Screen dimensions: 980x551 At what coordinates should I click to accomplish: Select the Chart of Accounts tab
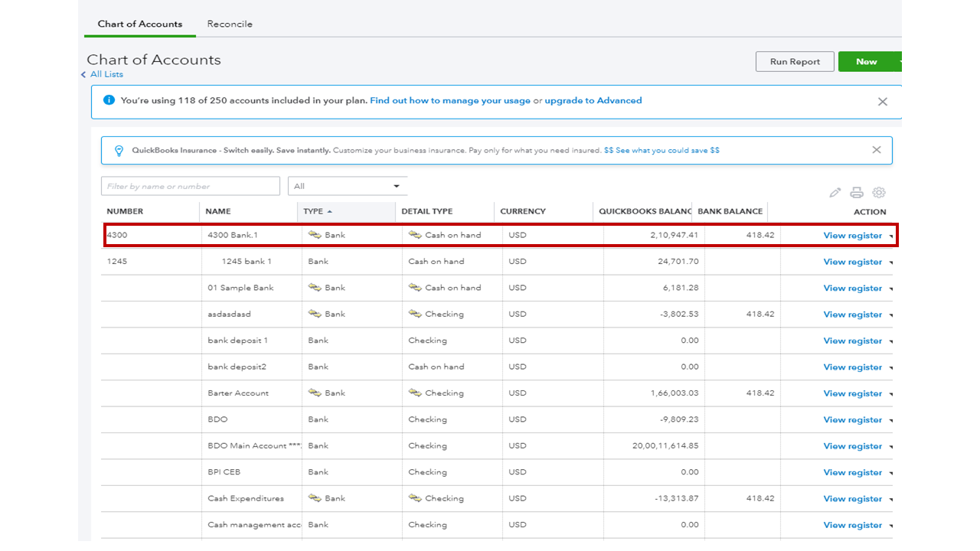[140, 24]
